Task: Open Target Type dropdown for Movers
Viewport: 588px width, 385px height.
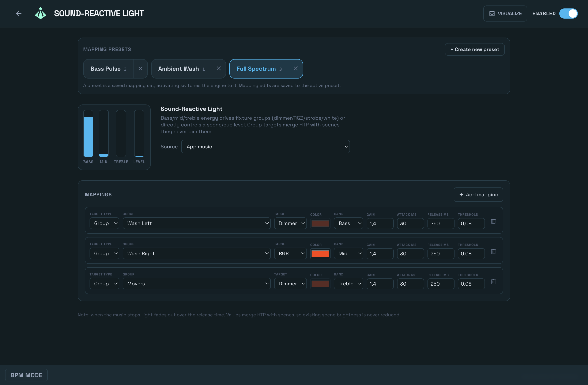Action: coord(104,283)
